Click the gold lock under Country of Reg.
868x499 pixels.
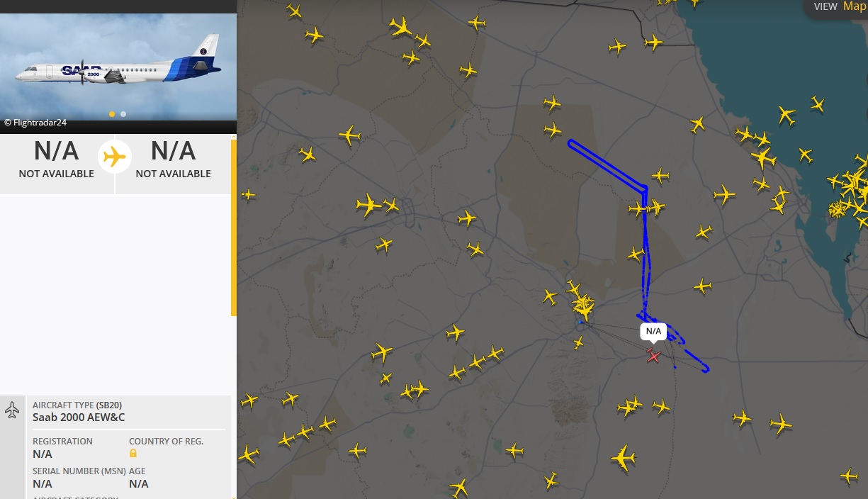(133, 454)
